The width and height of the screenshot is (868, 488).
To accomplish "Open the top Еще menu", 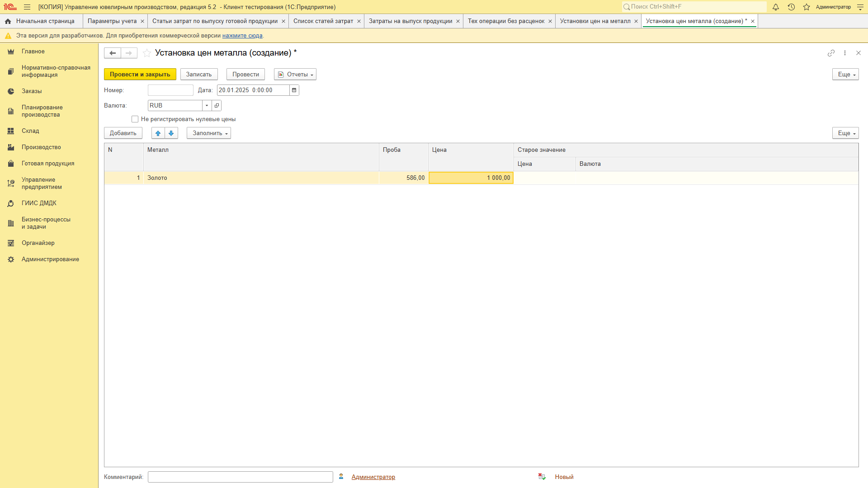I will (845, 75).
